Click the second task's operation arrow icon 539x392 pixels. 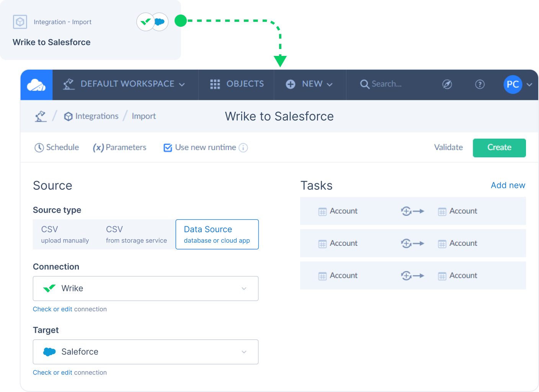pyautogui.click(x=412, y=243)
